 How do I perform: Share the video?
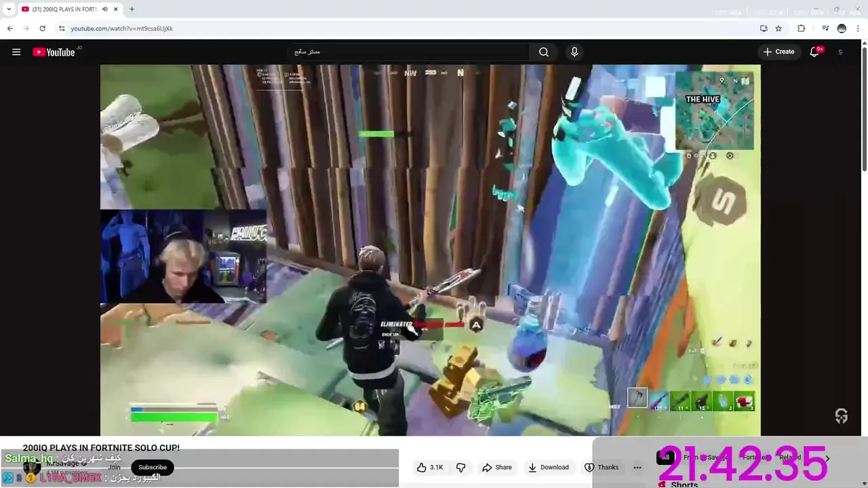[x=497, y=467]
